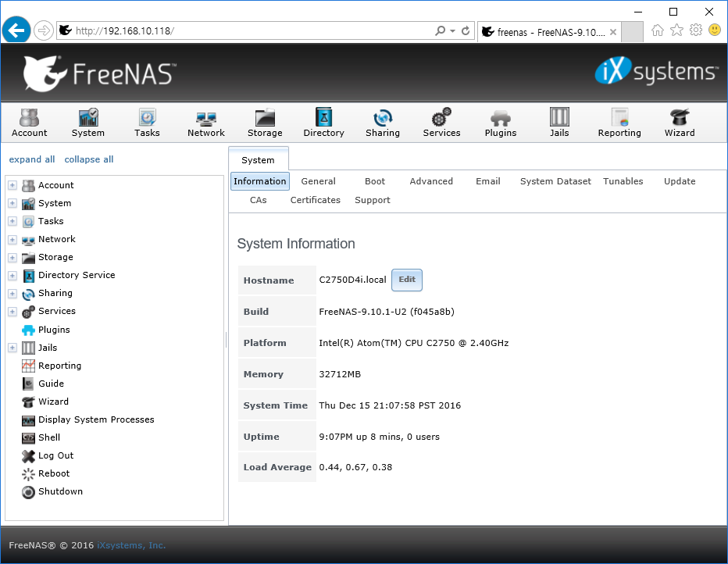
Task: Open Storage in the top toolbar
Action: coord(265,123)
